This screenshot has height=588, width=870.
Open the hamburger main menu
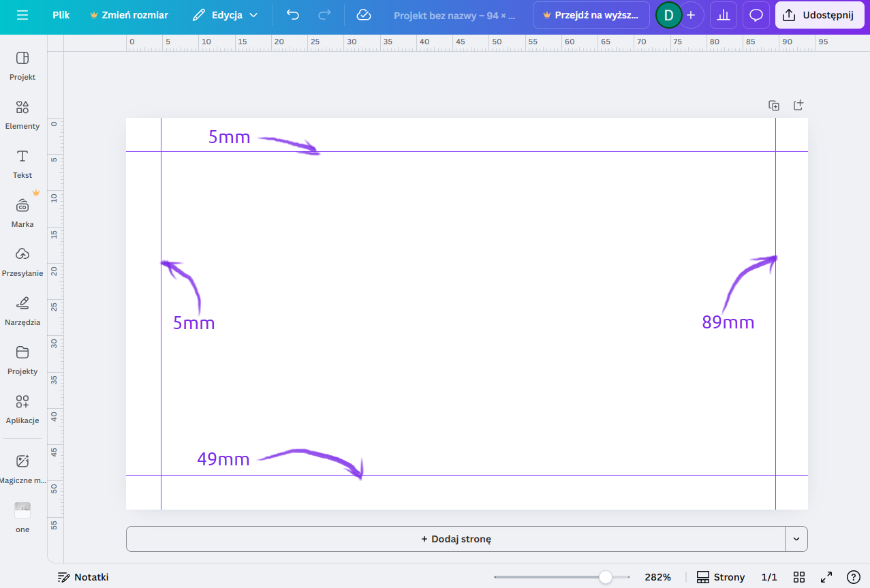[22, 15]
